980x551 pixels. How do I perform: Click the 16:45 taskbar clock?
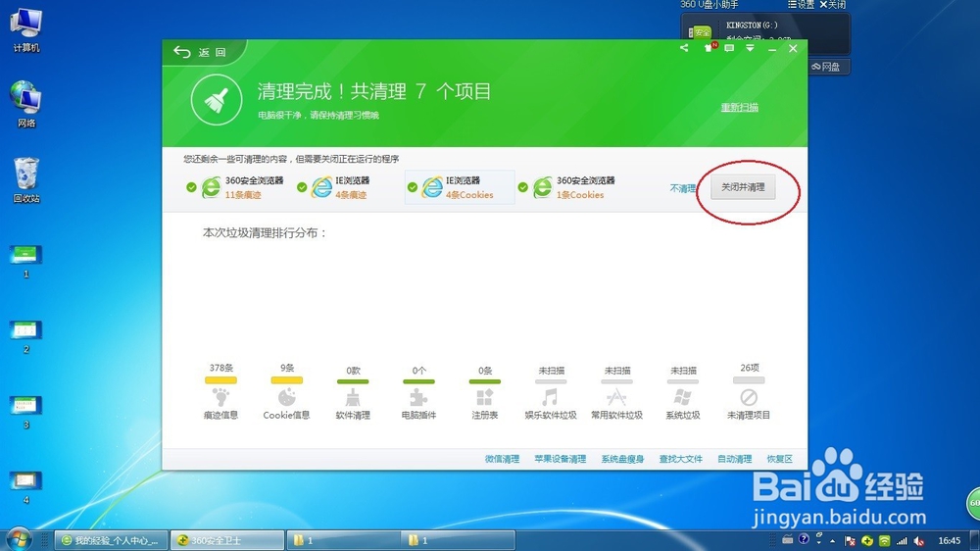[949, 540]
